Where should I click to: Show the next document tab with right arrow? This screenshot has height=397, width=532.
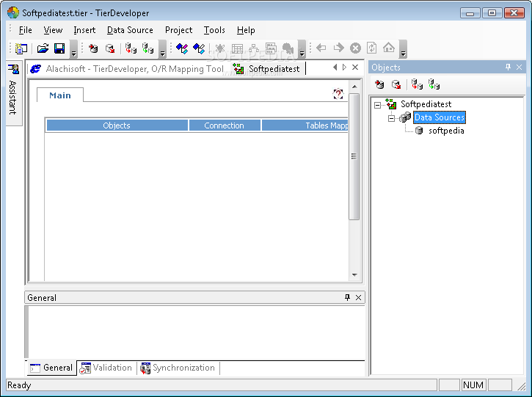[344, 68]
